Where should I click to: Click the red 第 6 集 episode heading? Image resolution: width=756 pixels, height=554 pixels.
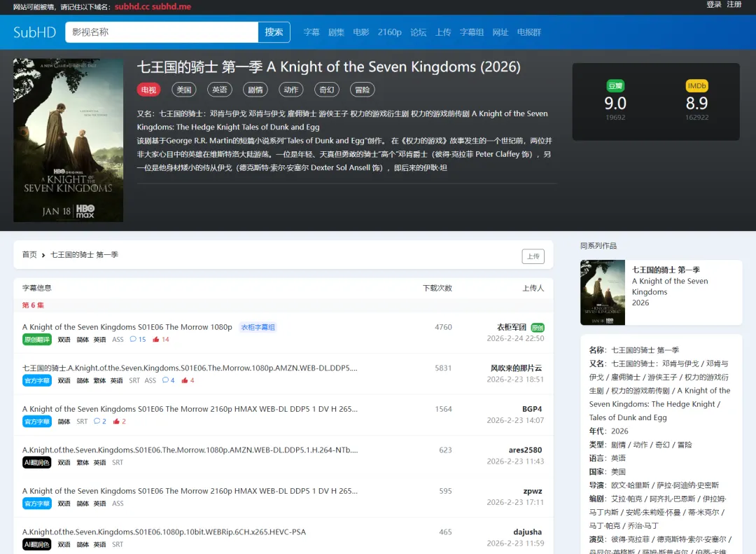point(33,305)
